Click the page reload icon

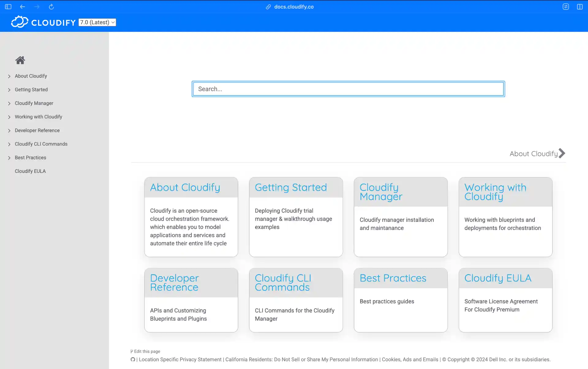coord(51,6)
